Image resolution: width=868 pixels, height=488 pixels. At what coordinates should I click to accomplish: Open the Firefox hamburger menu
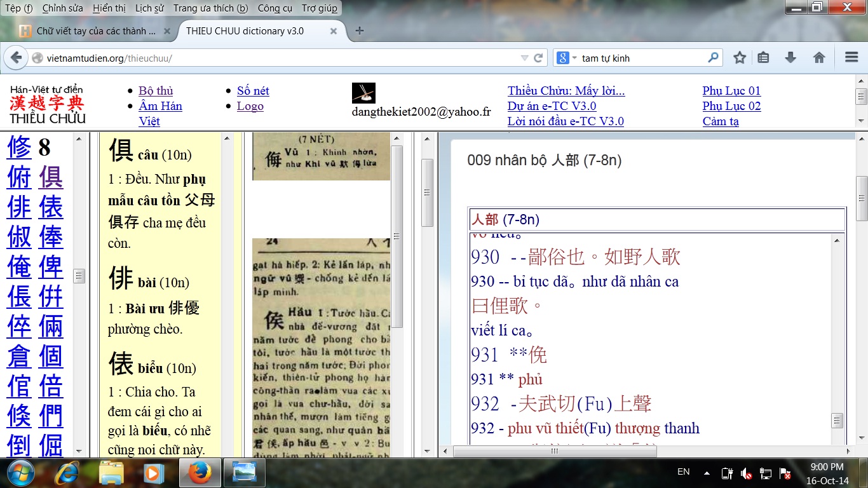pyautogui.click(x=851, y=58)
